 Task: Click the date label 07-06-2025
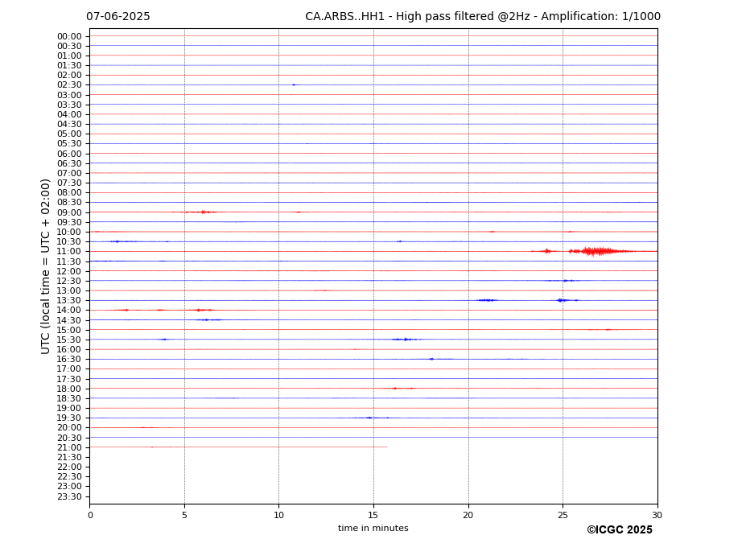[118, 17]
